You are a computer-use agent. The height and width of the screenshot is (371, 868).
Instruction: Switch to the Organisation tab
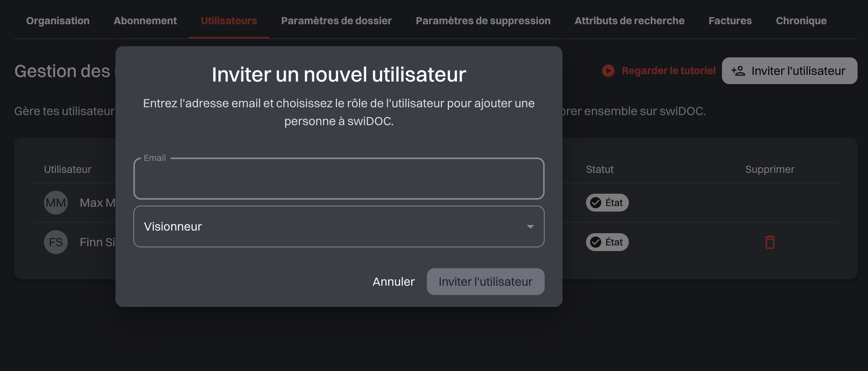[x=58, y=21]
